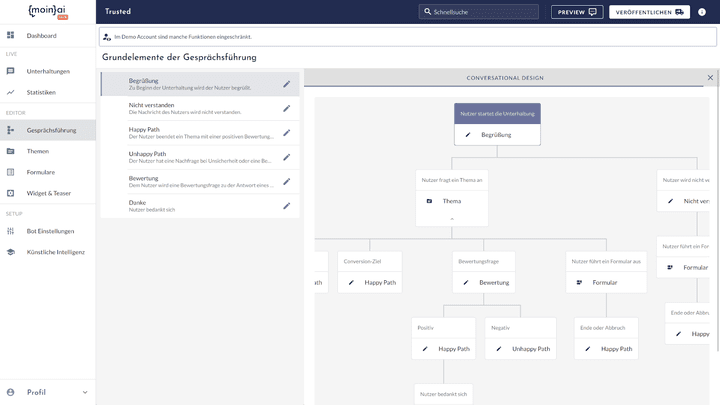720x405 pixels.
Task: Click edit pencil for Unhappy Path row
Action: pyautogui.click(x=287, y=157)
